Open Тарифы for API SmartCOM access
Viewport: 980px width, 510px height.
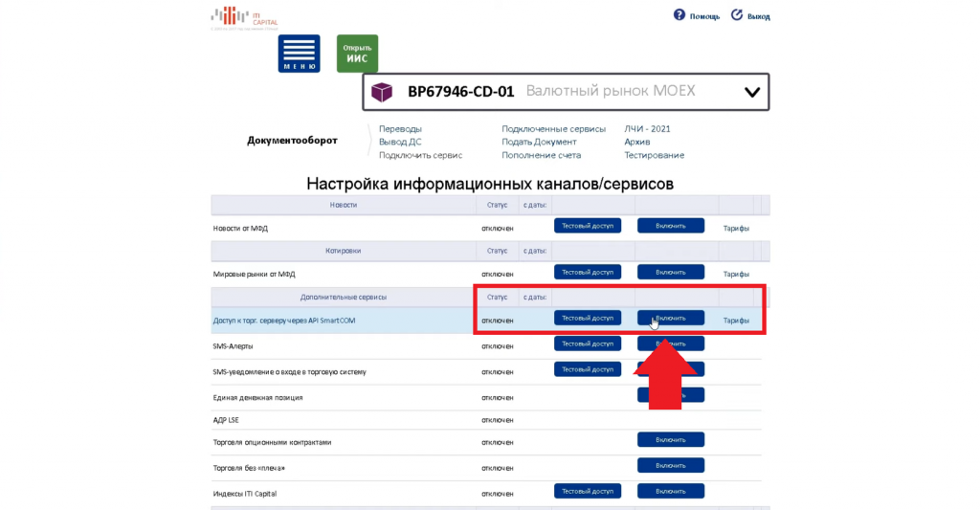(736, 320)
